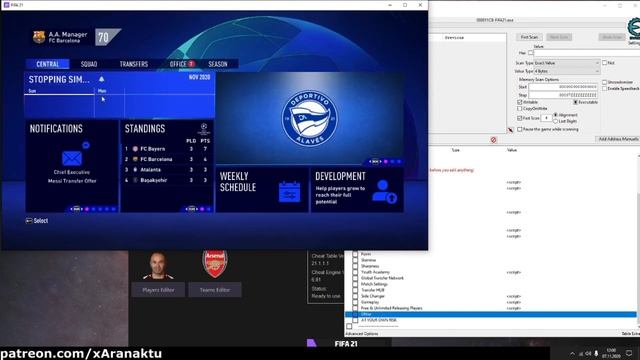Open the Weekly Schedule tile
This screenshot has width=640, height=360.
pos(262,190)
